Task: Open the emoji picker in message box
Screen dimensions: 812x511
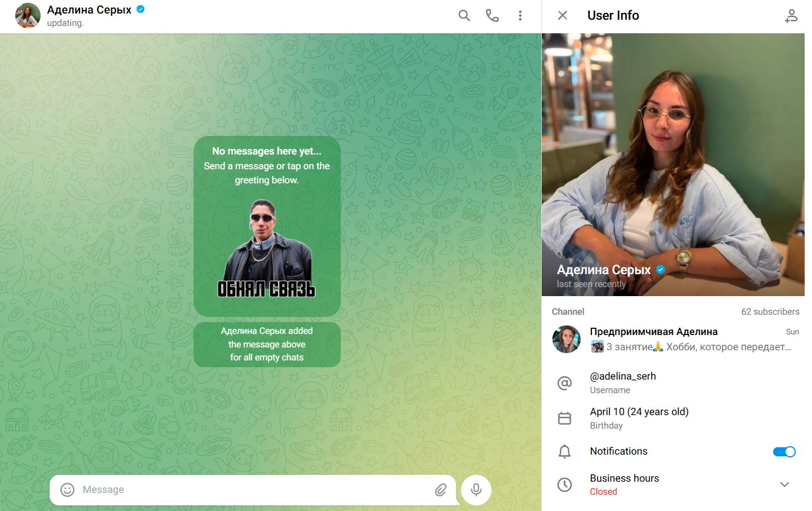Action: (x=68, y=490)
